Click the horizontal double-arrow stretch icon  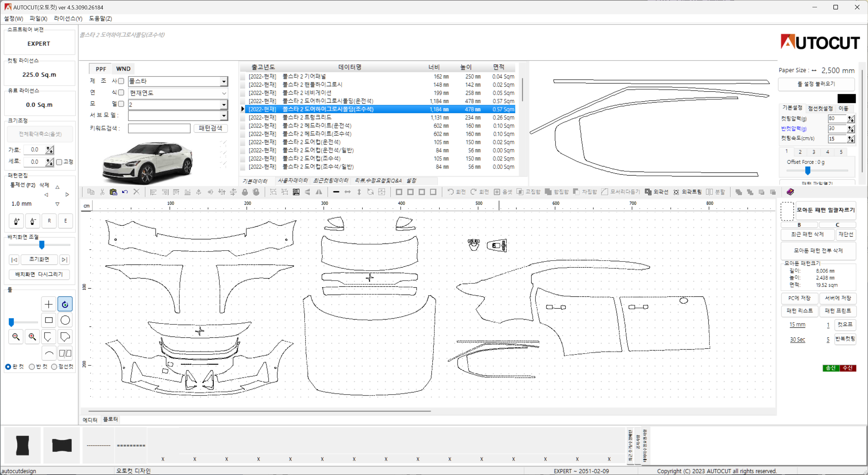(x=347, y=192)
